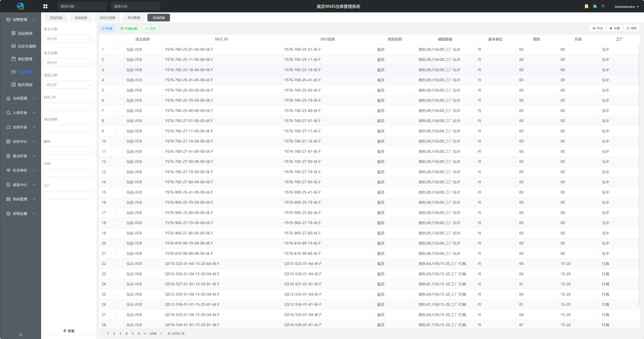Switch to the 欢迎页面 tab

[56, 18]
